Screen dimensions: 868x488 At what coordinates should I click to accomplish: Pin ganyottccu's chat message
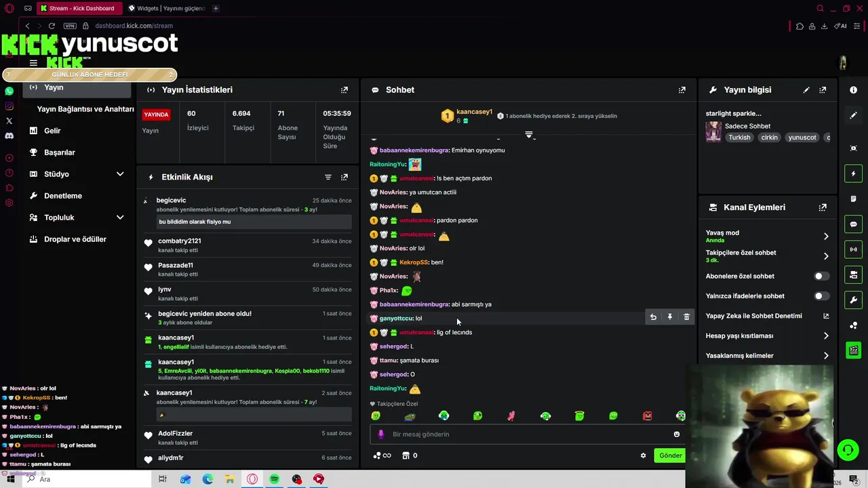point(670,317)
